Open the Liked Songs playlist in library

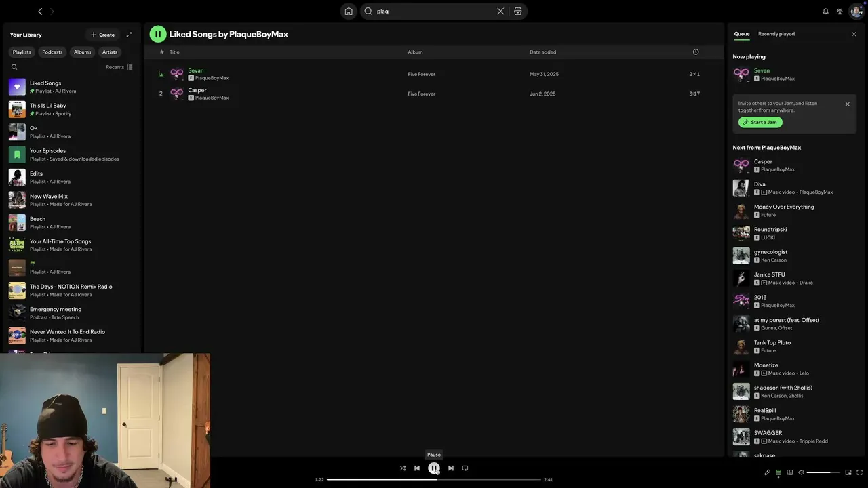(x=73, y=87)
